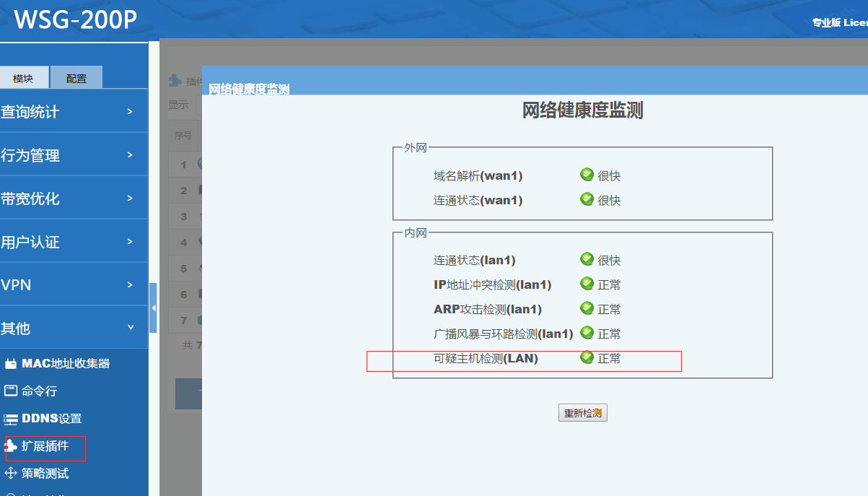Switch to the 模块 tab
The height and width of the screenshot is (496, 868).
pos(23,78)
